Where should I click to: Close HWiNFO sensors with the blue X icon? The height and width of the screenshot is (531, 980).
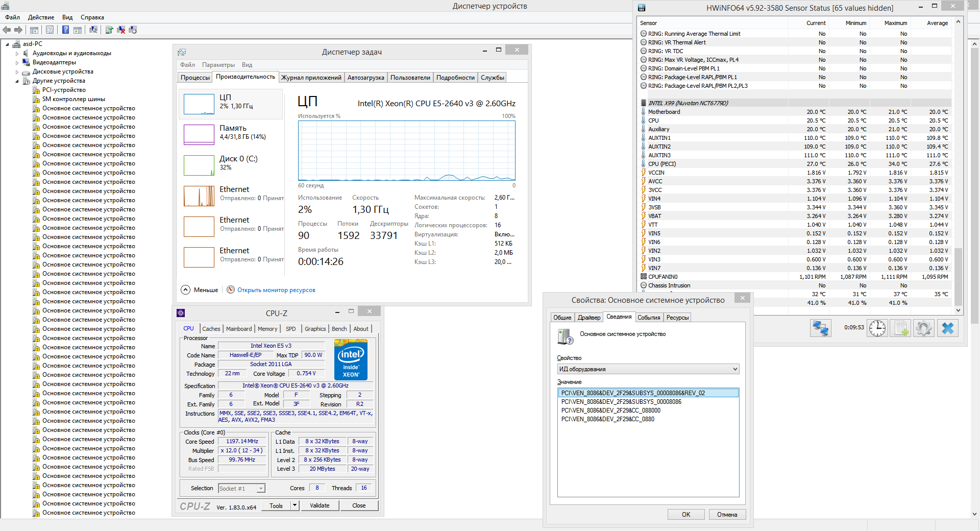point(947,328)
